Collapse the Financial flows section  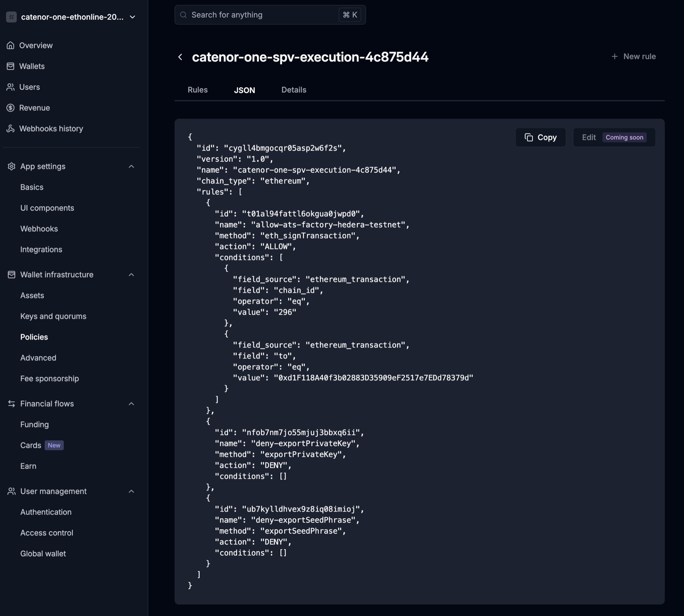click(x=131, y=404)
